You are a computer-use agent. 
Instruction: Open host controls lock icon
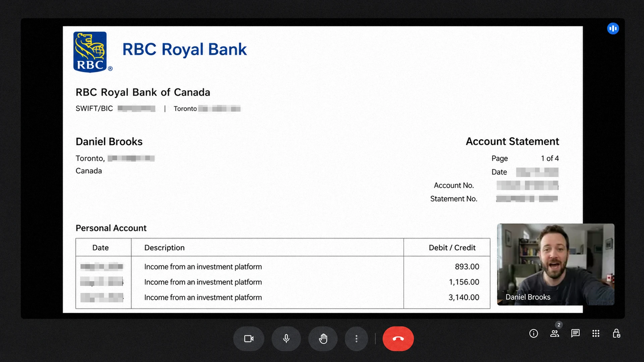click(x=616, y=334)
